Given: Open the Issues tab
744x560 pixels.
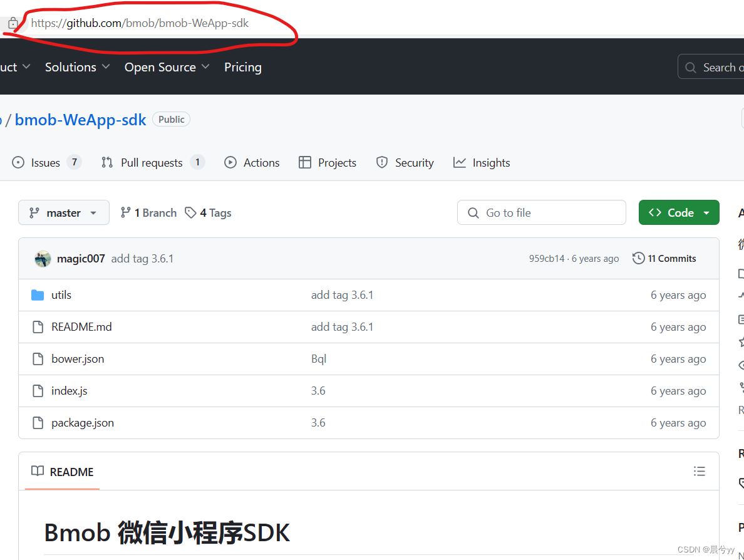Looking at the screenshot, I should pos(46,163).
